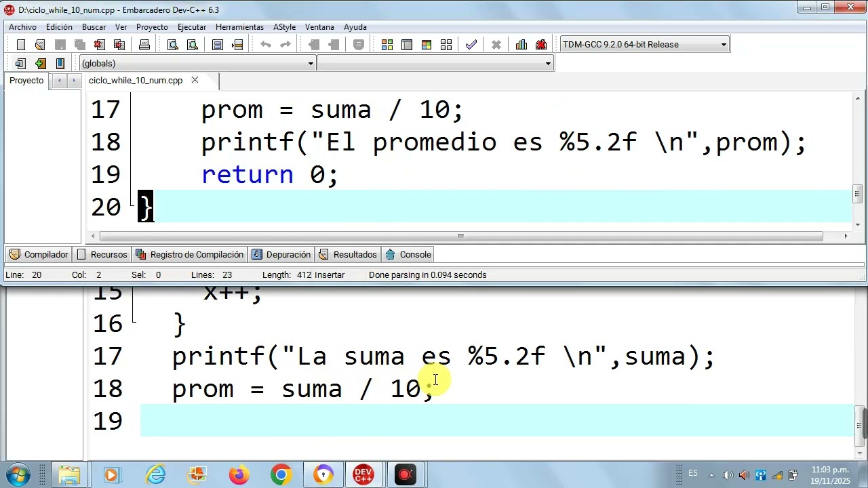The width and height of the screenshot is (868, 488).
Task: Click the Save file toolbar icon
Action: pyautogui.click(x=60, y=45)
